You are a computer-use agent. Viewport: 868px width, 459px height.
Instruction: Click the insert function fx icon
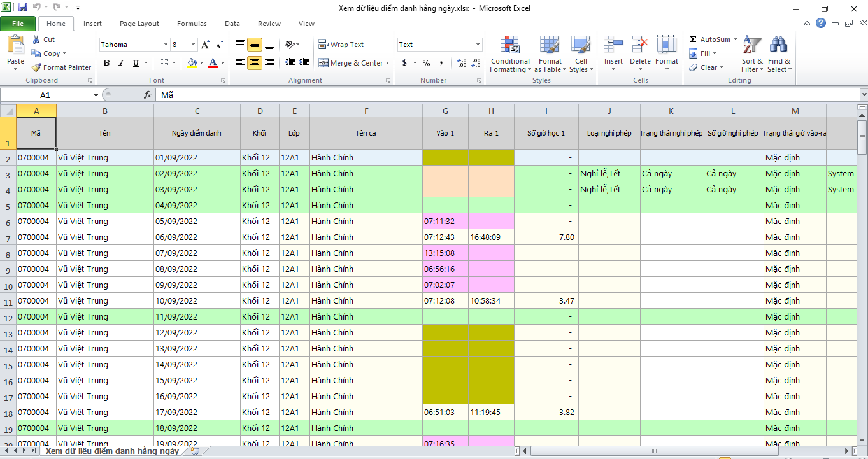(148, 95)
